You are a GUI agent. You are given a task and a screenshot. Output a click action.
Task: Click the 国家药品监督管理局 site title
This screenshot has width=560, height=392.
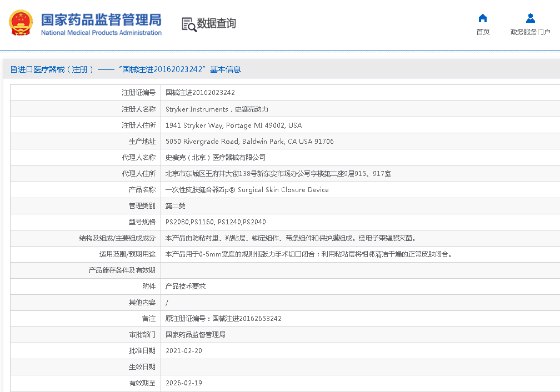(x=101, y=19)
